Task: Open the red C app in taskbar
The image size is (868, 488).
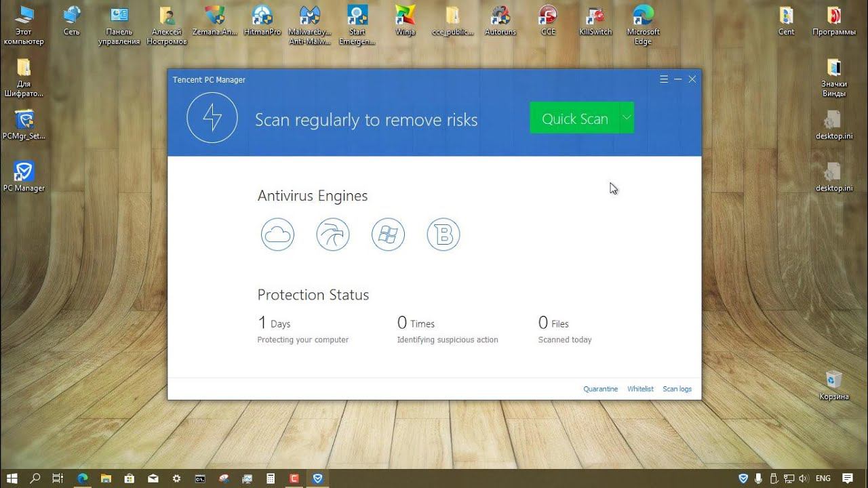Action: (294, 478)
